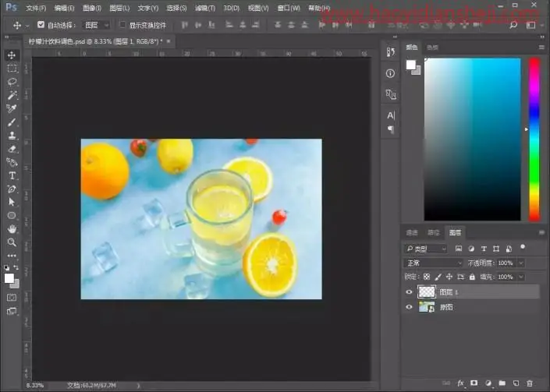The image size is (550, 392).
Task: Open the Edit Toolbar three-dots button
Action: pos(12,256)
